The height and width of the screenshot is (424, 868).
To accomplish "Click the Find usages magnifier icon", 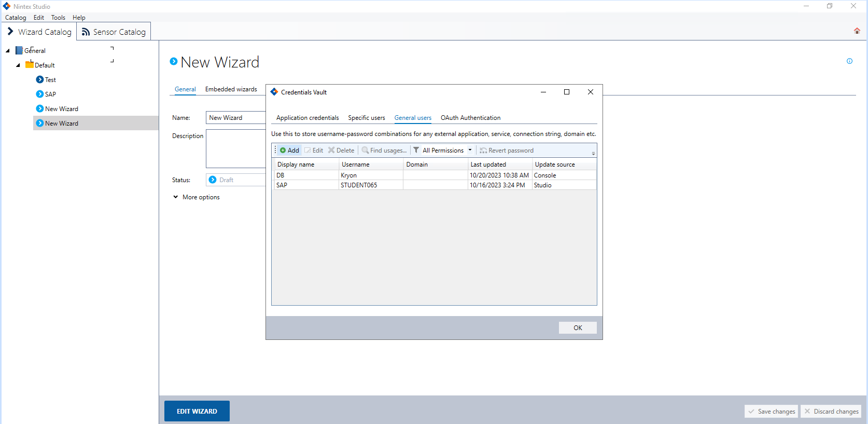I will (365, 151).
